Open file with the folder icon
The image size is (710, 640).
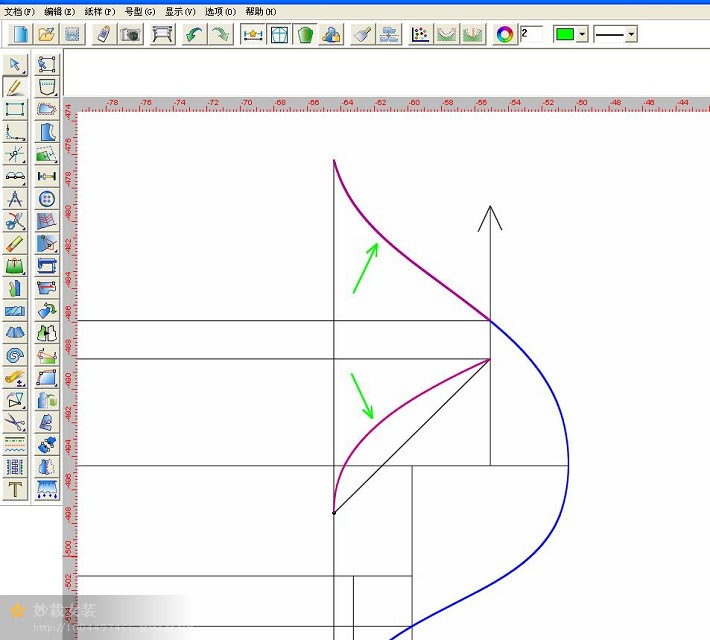pos(46,34)
